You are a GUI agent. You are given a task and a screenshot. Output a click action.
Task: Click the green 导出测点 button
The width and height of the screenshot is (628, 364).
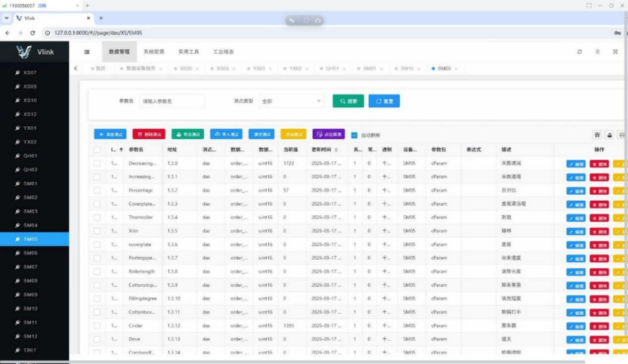[188, 134]
